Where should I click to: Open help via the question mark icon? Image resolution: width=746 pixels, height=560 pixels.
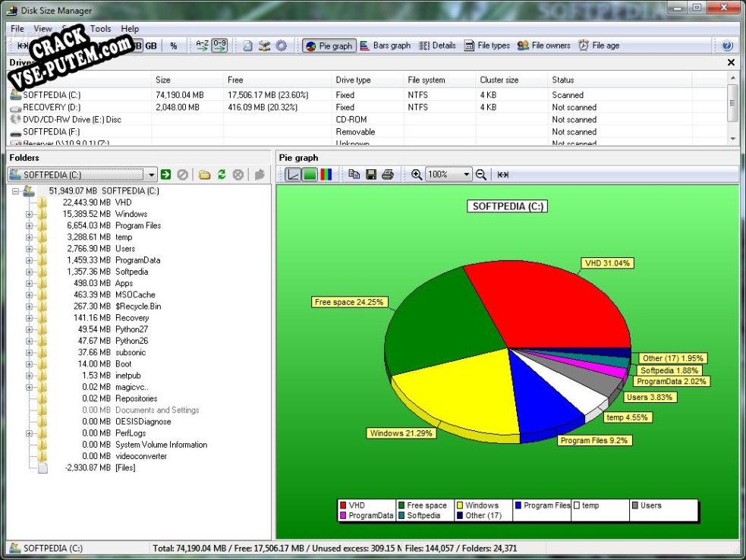pos(727,46)
